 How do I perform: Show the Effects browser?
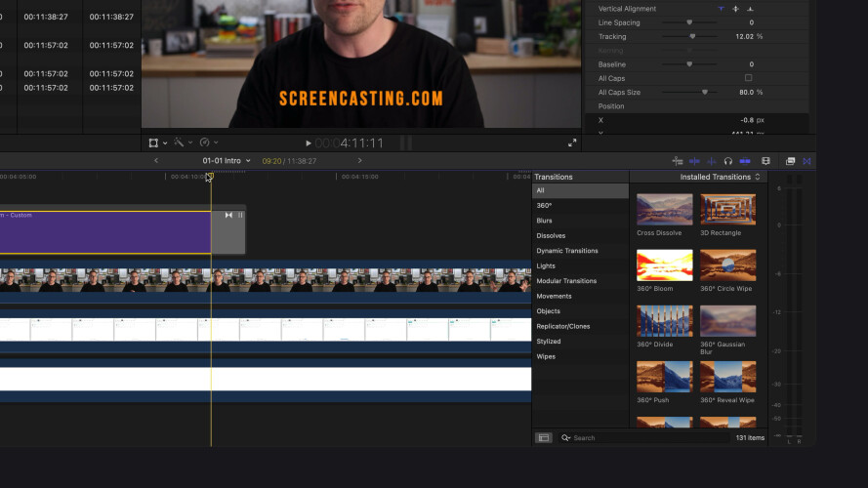coord(790,161)
